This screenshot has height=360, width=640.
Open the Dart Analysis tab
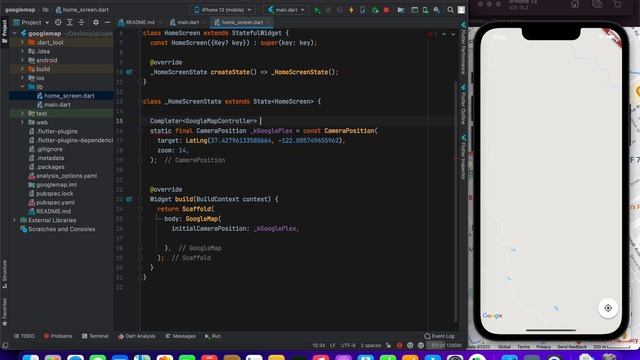click(137, 336)
